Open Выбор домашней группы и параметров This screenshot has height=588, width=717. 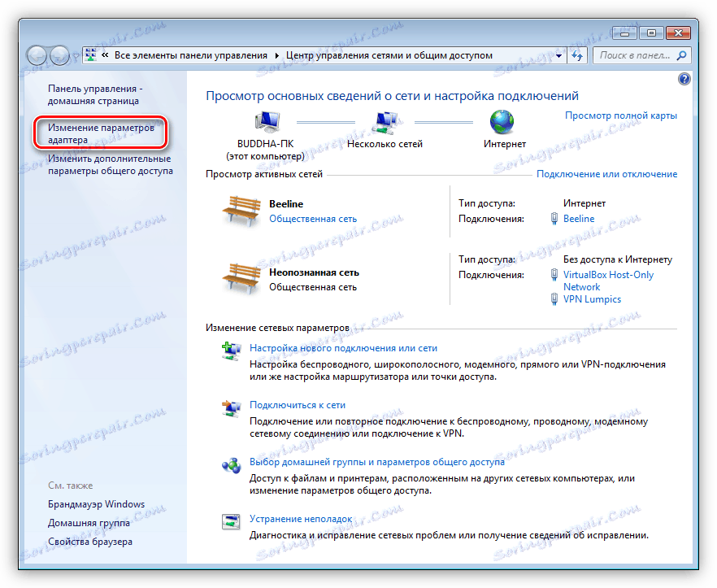377,462
